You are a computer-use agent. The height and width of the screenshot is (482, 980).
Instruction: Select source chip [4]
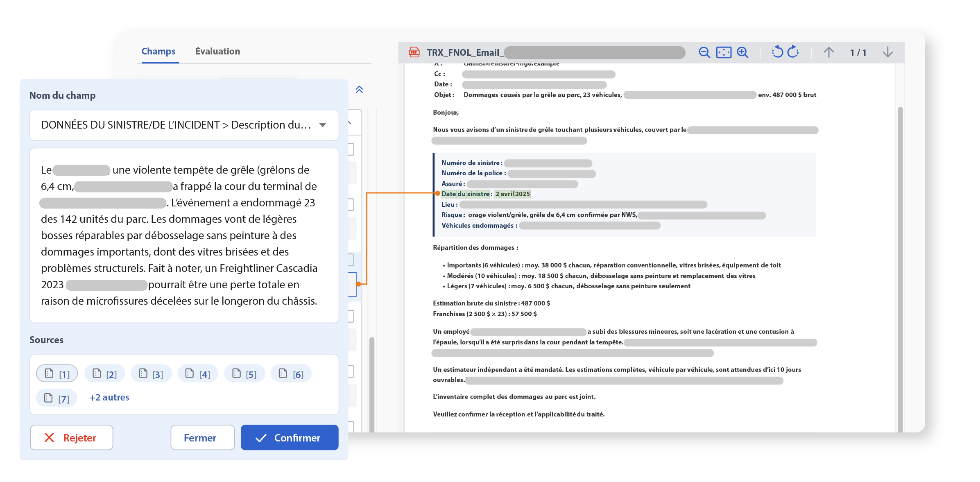[x=198, y=373]
